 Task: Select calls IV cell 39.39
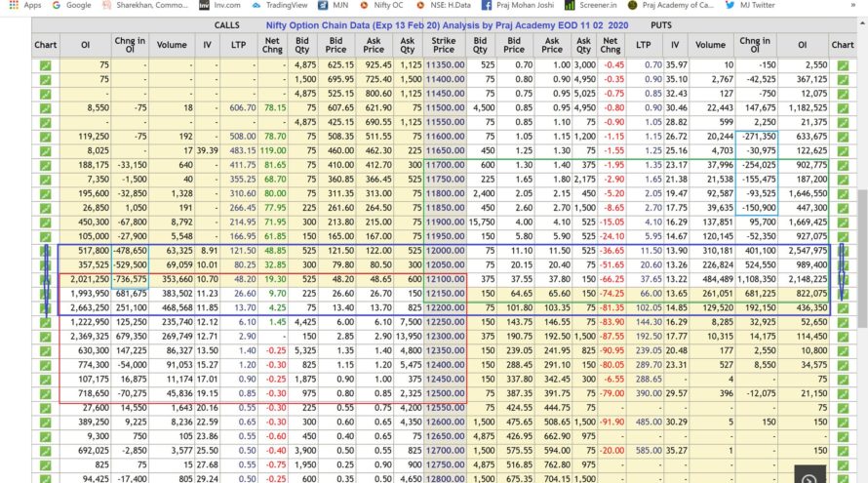click(207, 150)
